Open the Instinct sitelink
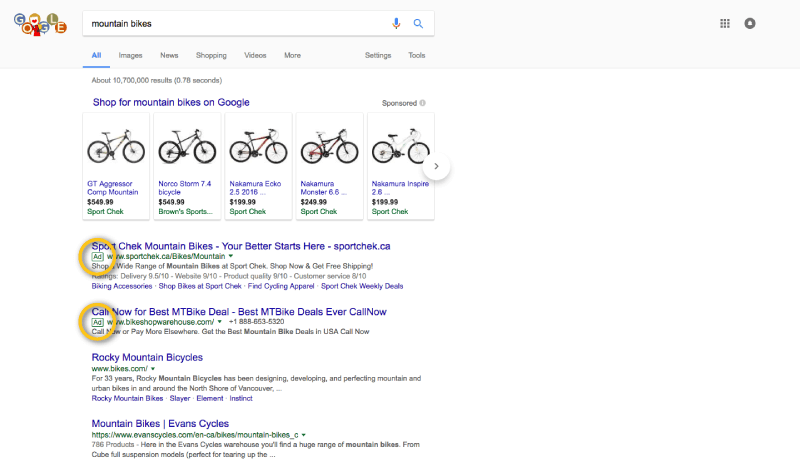This screenshot has height=472, width=800. (x=241, y=399)
